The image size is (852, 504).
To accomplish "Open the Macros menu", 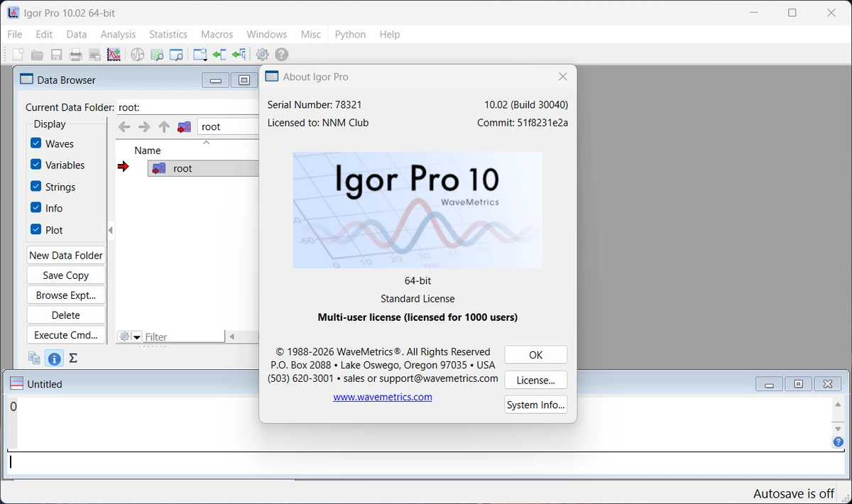I will coord(217,34).
